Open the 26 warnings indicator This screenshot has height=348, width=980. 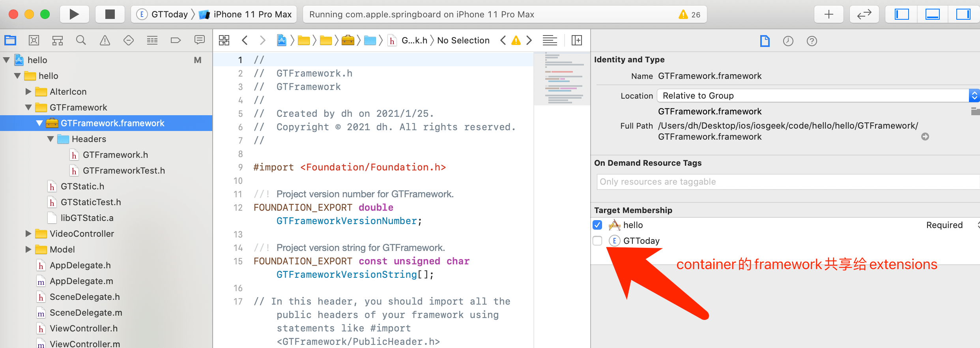coord(689,15)
